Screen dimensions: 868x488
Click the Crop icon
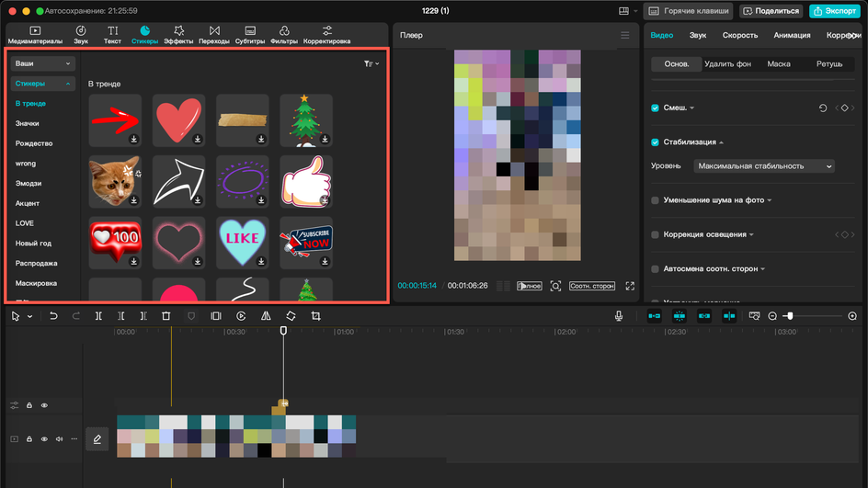tap(315, 316)
